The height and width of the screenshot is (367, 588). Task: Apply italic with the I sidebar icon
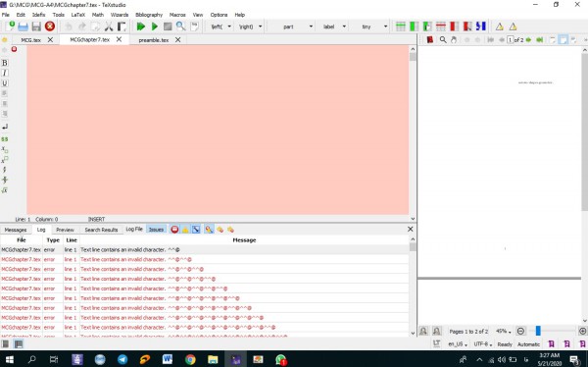pyautogui.click(x=5, y=73)
